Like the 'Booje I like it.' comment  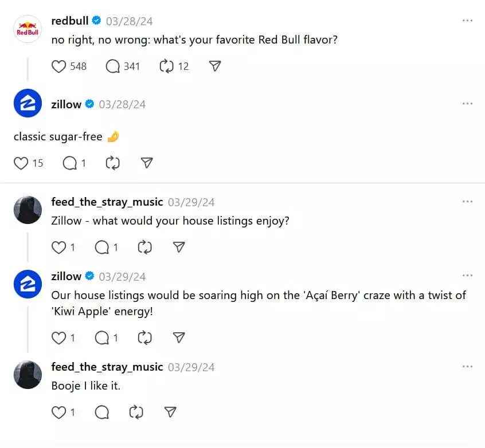click(x=59, y=412)
